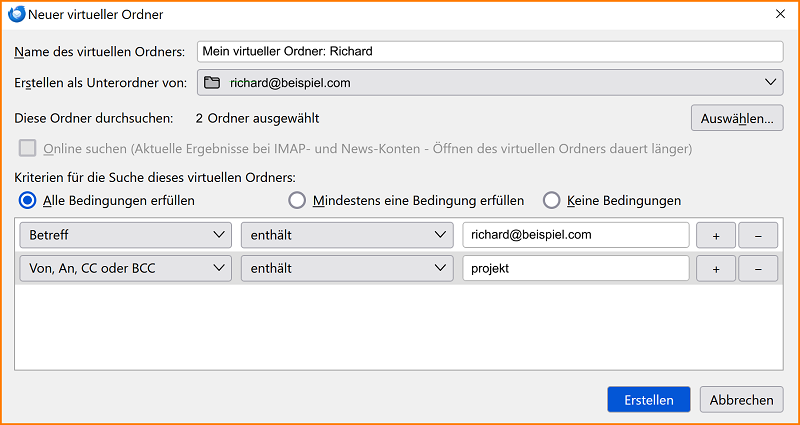Image resolution: width=800 pixels, height=425 pixels.
Task: Remove the projekt condition row
Action: pyautogui.click(x=758, y=268)
